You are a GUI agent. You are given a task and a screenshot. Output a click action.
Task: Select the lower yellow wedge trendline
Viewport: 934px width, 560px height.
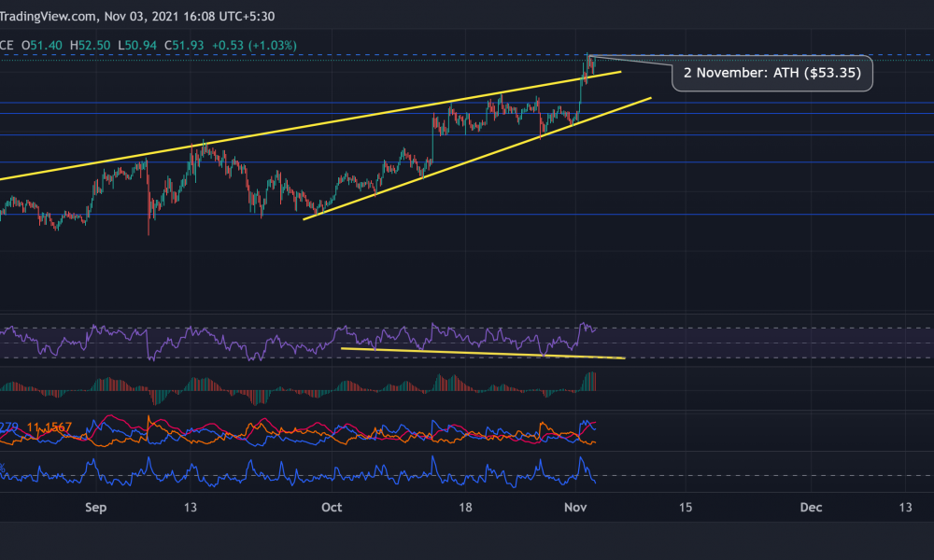tap(476, 159)
